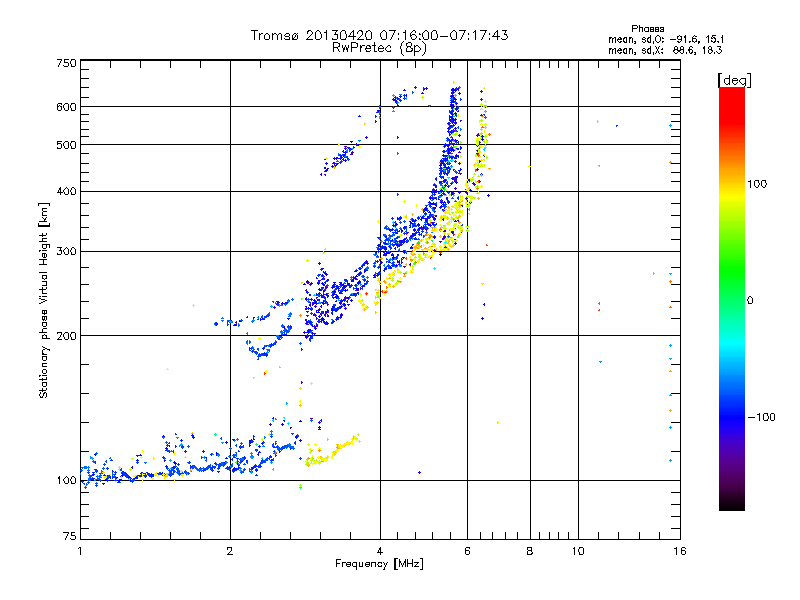
Task: Click the colorbar tick label '0'
Action: 750,301
